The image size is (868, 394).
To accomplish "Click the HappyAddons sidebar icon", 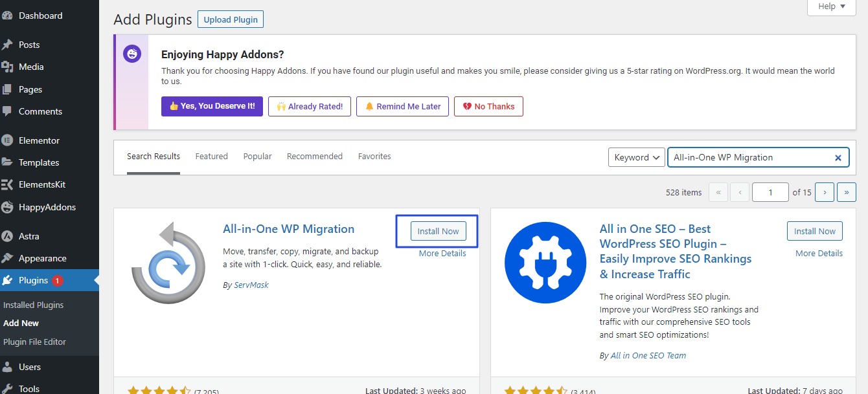I will click(x=7, y=208).
